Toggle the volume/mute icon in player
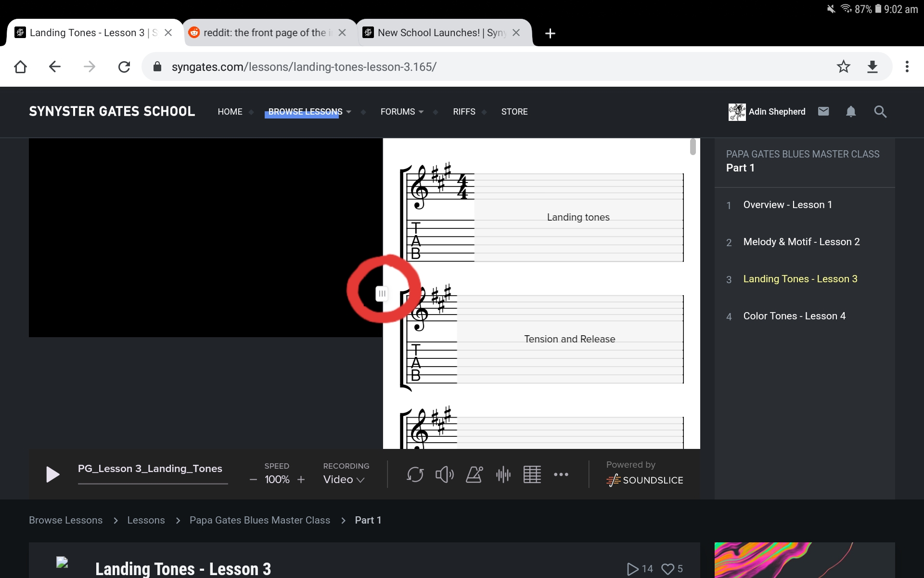 click(x=443, y=473)
